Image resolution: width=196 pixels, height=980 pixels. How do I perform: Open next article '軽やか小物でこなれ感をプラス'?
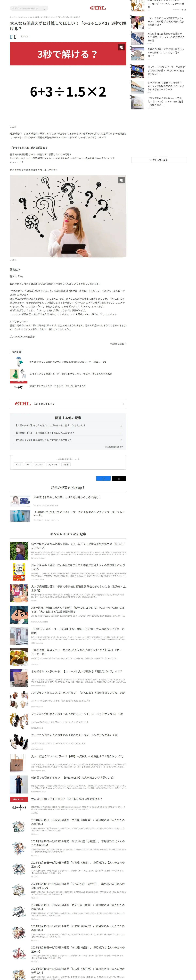68,362
